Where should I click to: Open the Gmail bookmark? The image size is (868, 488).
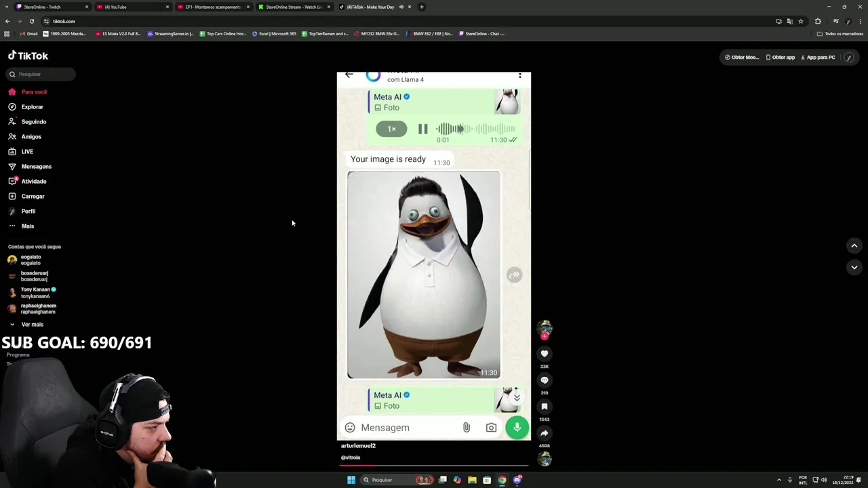click(x=28, y=34)
